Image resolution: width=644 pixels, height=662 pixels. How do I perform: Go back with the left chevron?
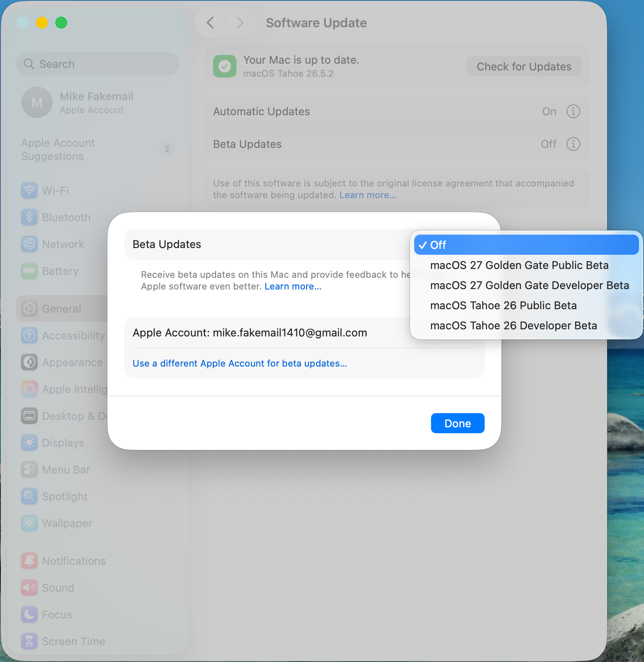coord(210,23)
